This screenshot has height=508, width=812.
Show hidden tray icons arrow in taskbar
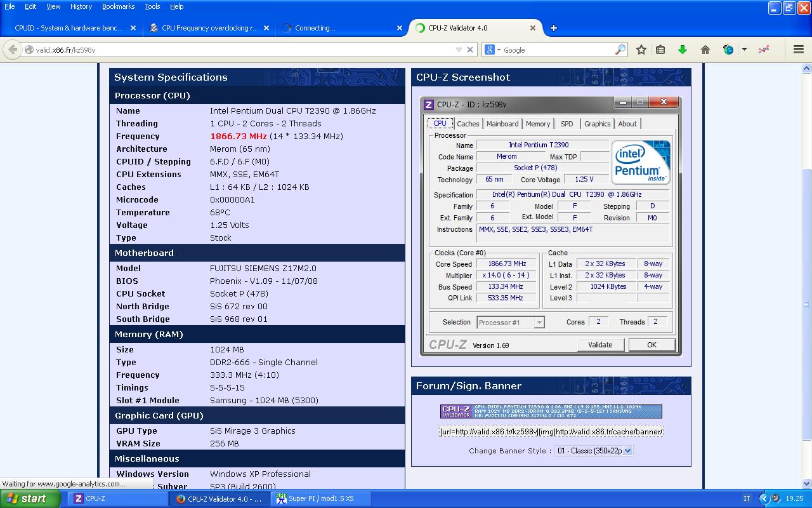pos(764,498)
